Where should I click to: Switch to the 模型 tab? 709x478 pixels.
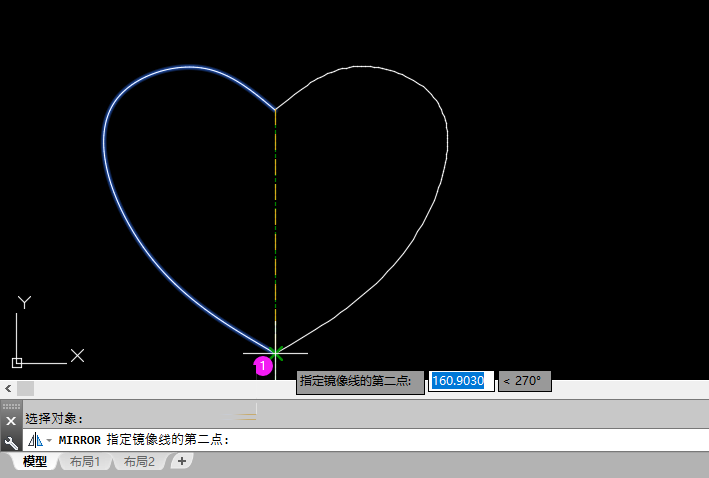[35, 462]
